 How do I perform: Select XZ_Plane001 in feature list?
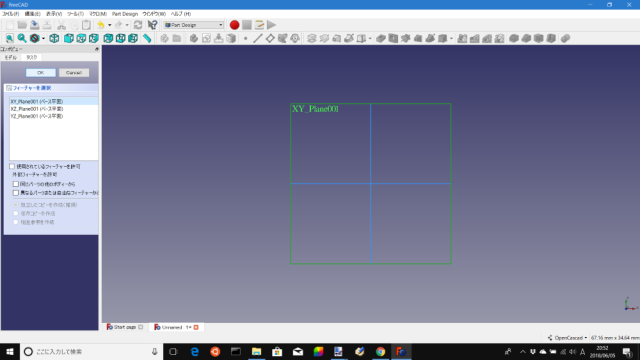click(x=53, y=109)
